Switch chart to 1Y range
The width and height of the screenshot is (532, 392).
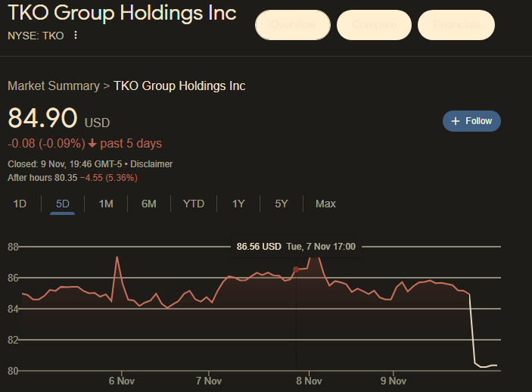click(238, 204)
